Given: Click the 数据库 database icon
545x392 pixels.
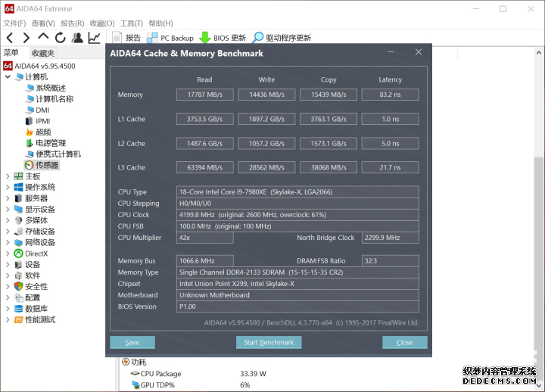Looking at the screenshot, I should click(18, 309).
